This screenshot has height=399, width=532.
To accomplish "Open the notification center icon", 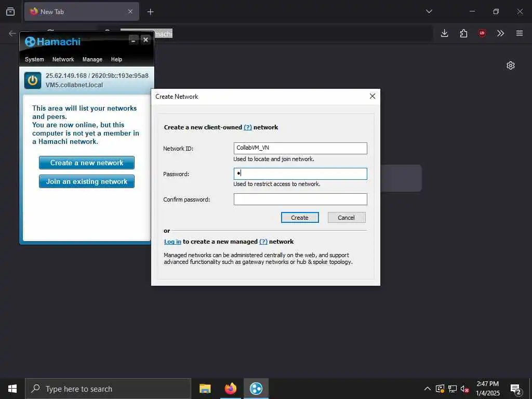I will coord(516,389).
